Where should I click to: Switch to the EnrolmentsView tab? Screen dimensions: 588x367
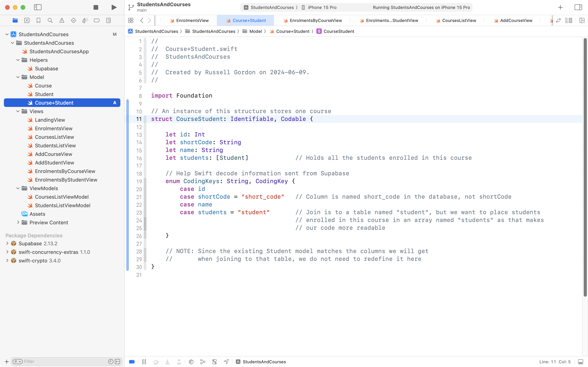pyautogui.click(x=192, y=20)
